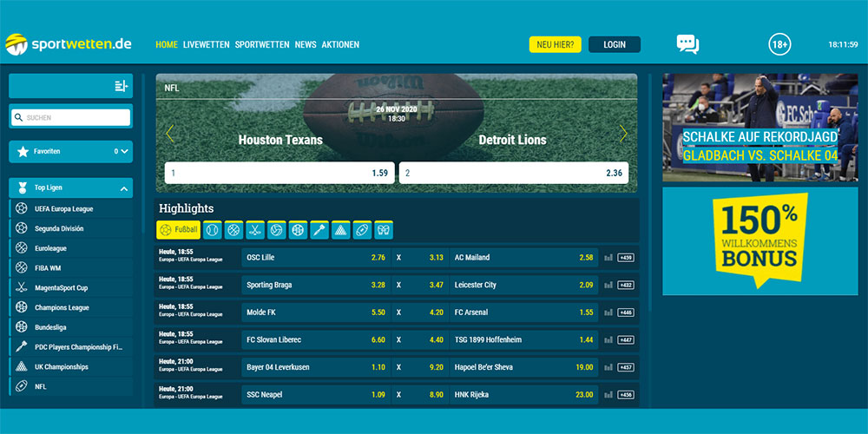Bet on Detroit Lions at 2.36
The image size is (868, 434).
(514, 173)
